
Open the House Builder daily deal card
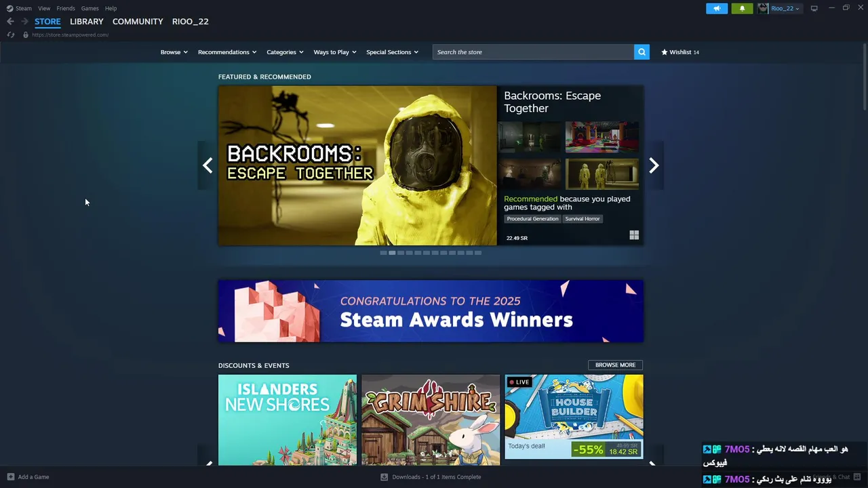[x=574, y=417]
